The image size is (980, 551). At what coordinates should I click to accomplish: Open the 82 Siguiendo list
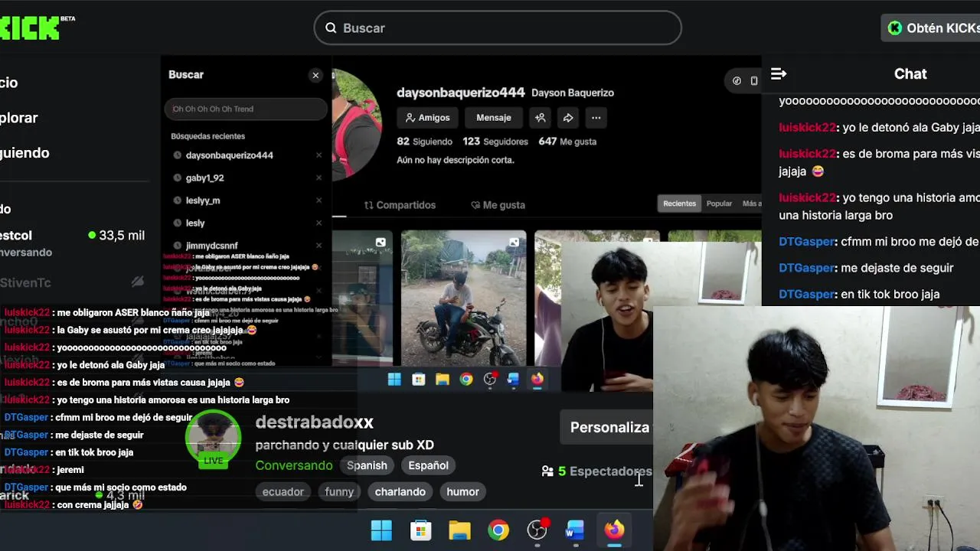click(425, 142)
